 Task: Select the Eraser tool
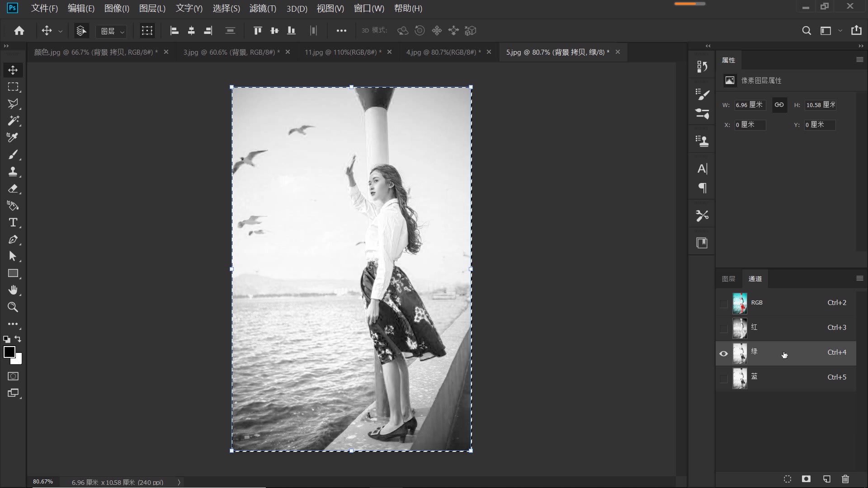(13, 189)
